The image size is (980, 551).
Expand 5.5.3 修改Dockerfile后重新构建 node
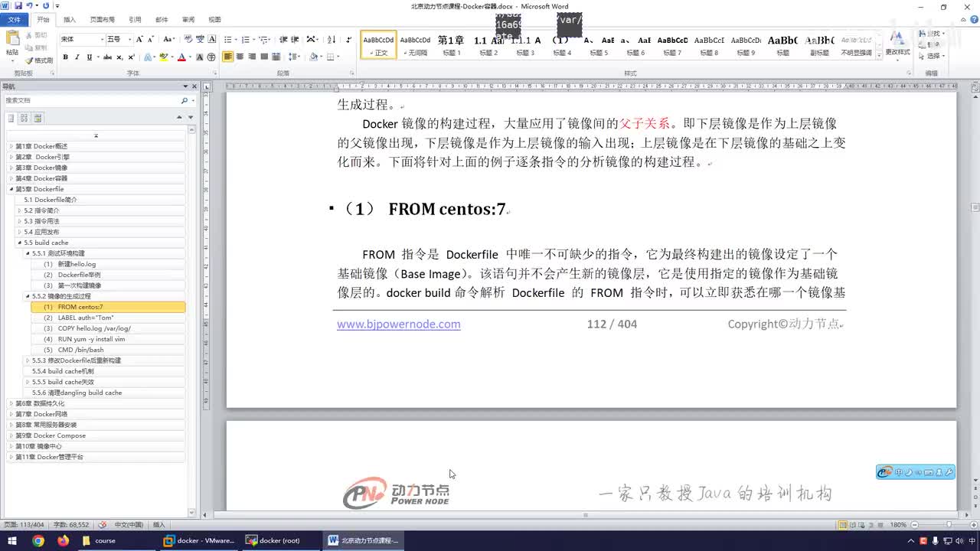point(28,360)
